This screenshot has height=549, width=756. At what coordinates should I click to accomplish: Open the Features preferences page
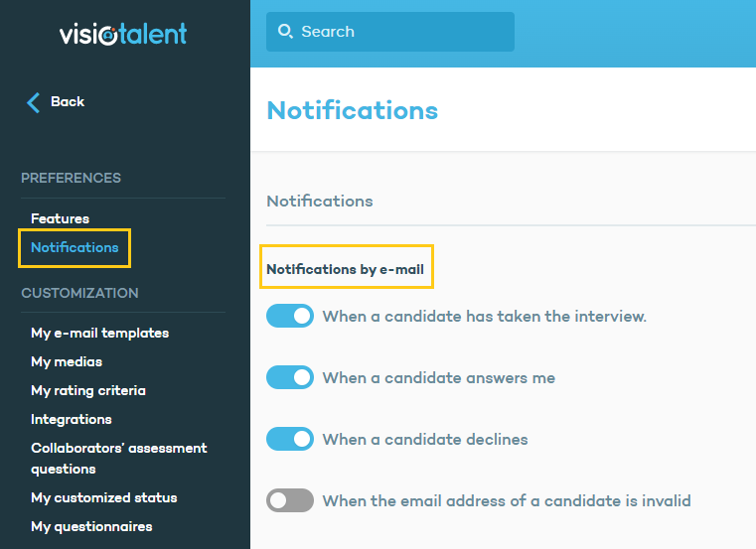[60, 218]
